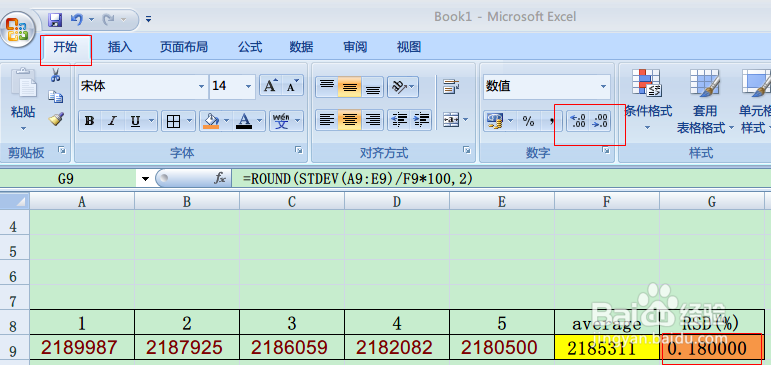Apply the comma style
Image resolution: width=771 pixels, height=365 pixels.
point(552,121)
